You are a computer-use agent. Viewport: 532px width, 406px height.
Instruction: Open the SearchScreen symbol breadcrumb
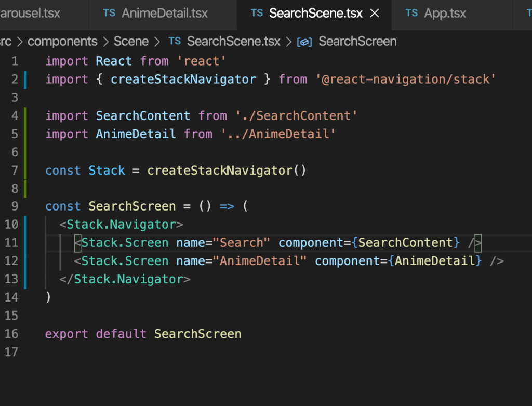(357, 42)
